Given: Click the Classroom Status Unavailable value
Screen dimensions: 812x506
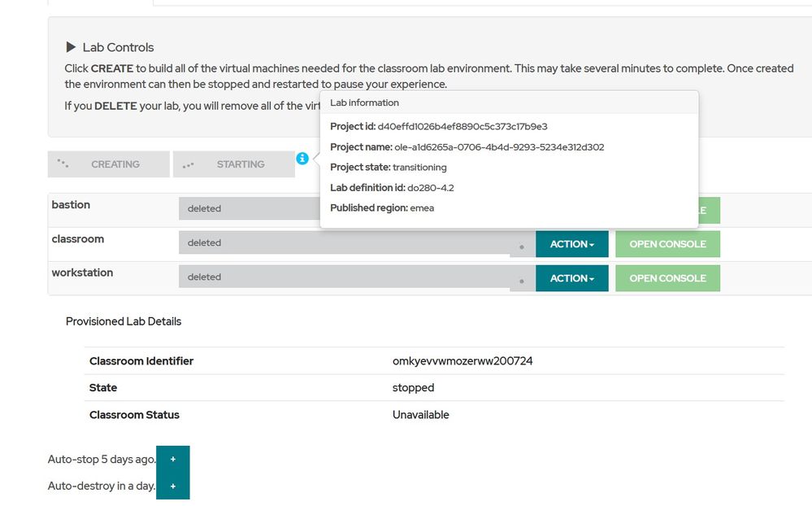Looking at the screenshot, I should point(420,415).
